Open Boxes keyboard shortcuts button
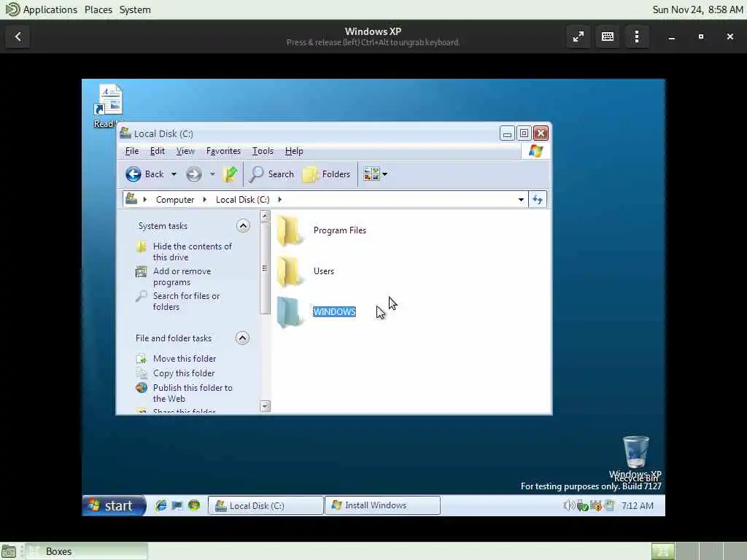The image size is (747, 560). pyautogui.click(x=608, y=36)
